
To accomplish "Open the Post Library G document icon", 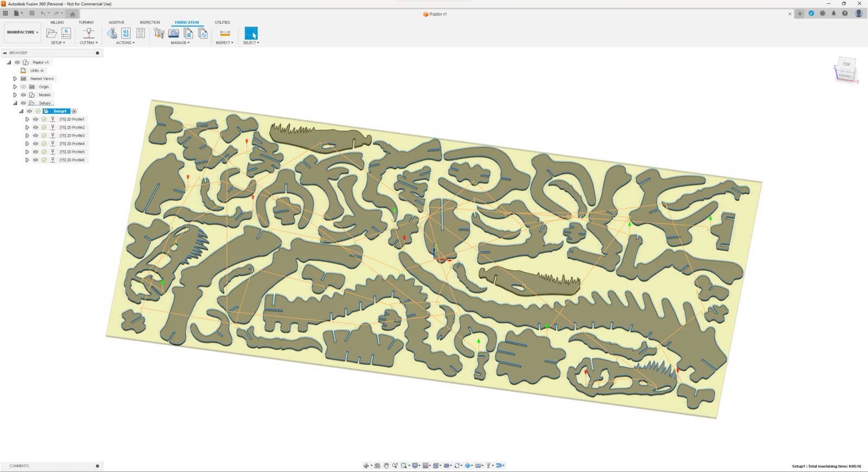I will (188, 33).
